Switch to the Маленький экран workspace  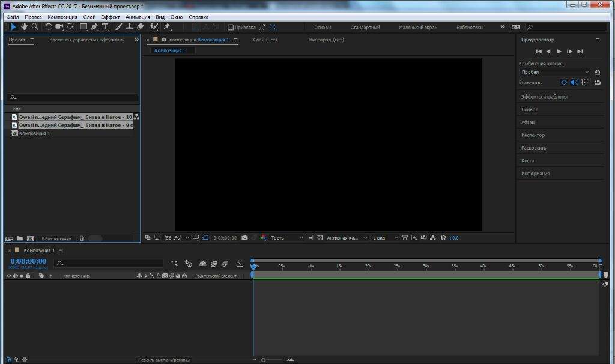tap(418, 27)
